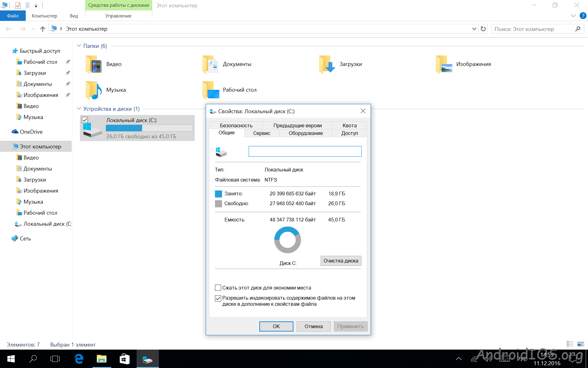Click the disk label input field
The width and height of the screenshot is (588, 368).
click(x=305, y=151)
